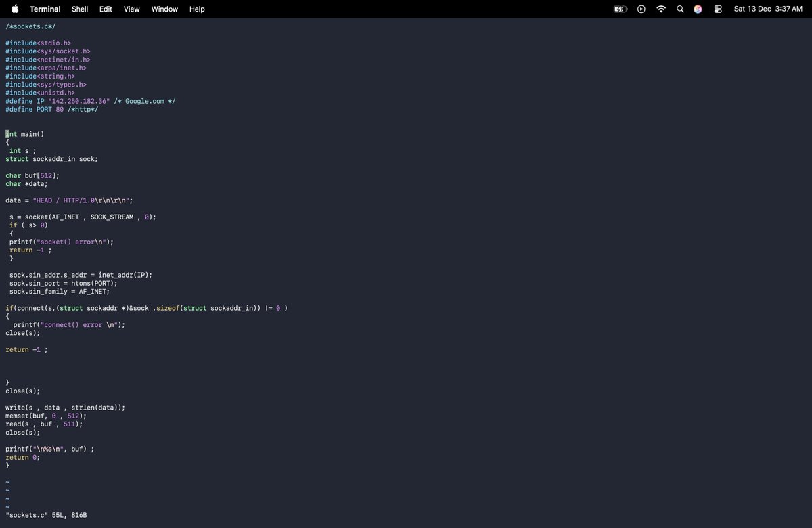The image size is (812, 528).
Task: Click the printf("connect() error \n") line
Action: 69,324
